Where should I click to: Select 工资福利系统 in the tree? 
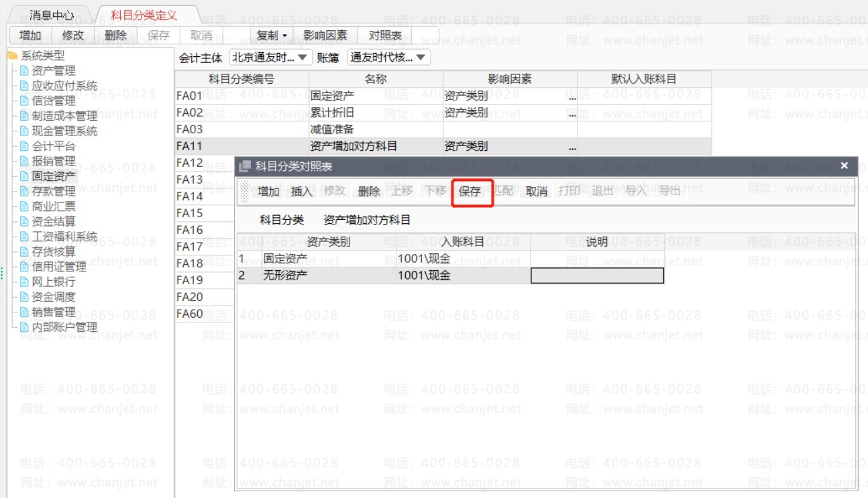[x=64, y=237]
